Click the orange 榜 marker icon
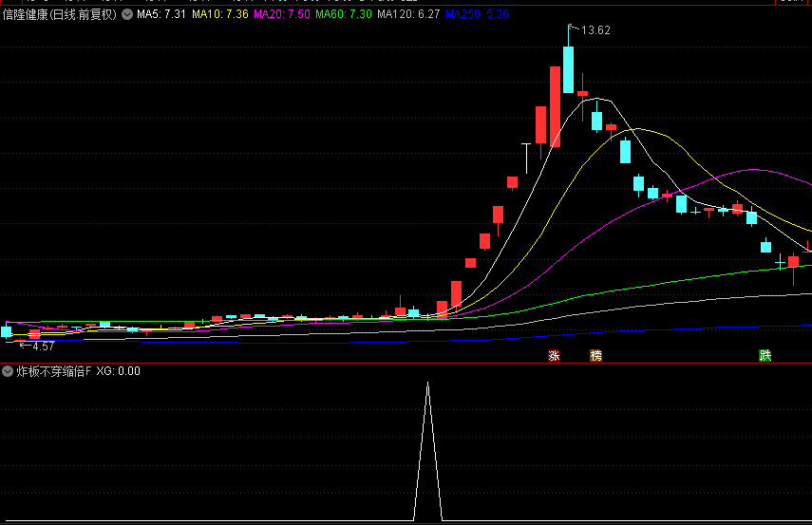Image resolution: width=812 pixels, height=525 pixels. (x=595, y=356)
